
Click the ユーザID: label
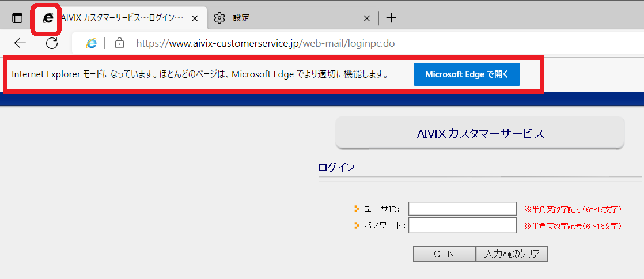(382, 209)
